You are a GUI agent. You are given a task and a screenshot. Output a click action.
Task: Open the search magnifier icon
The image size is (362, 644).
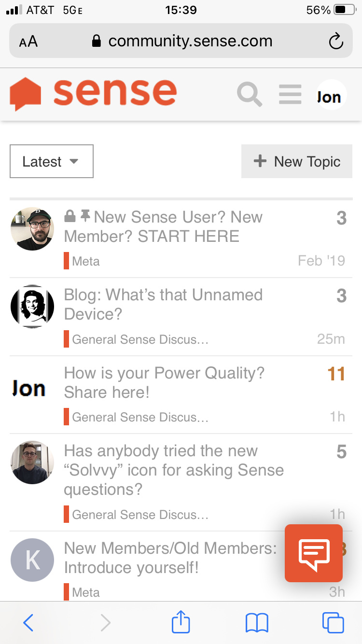coord(250,95)
